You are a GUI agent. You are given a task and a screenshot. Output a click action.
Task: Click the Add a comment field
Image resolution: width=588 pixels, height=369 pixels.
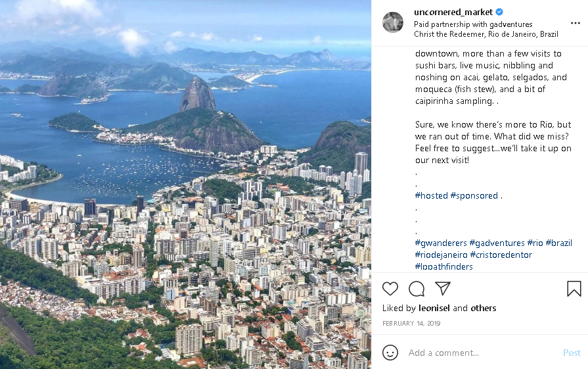[480, 353]
